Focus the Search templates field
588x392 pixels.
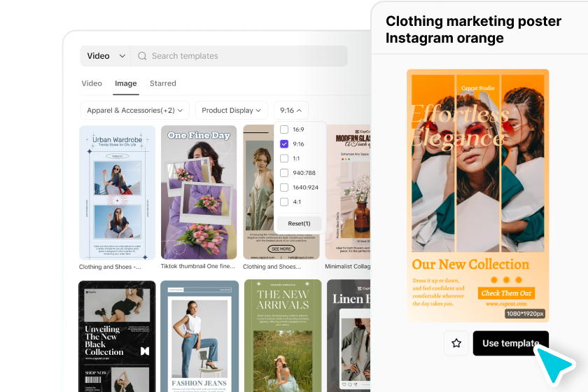coord(239,56)
